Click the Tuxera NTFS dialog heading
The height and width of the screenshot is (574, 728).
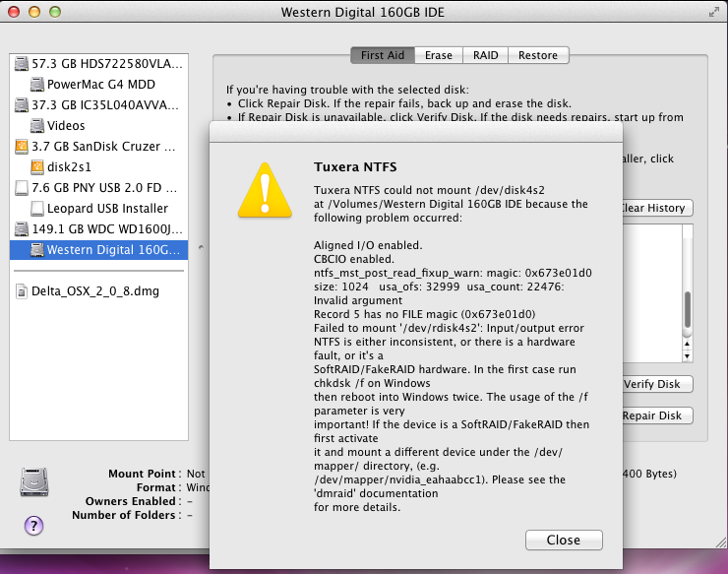355,166
